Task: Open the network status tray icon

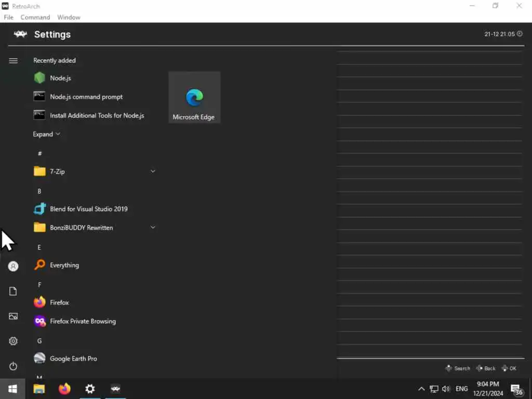Action: click(x=434, y=389)
